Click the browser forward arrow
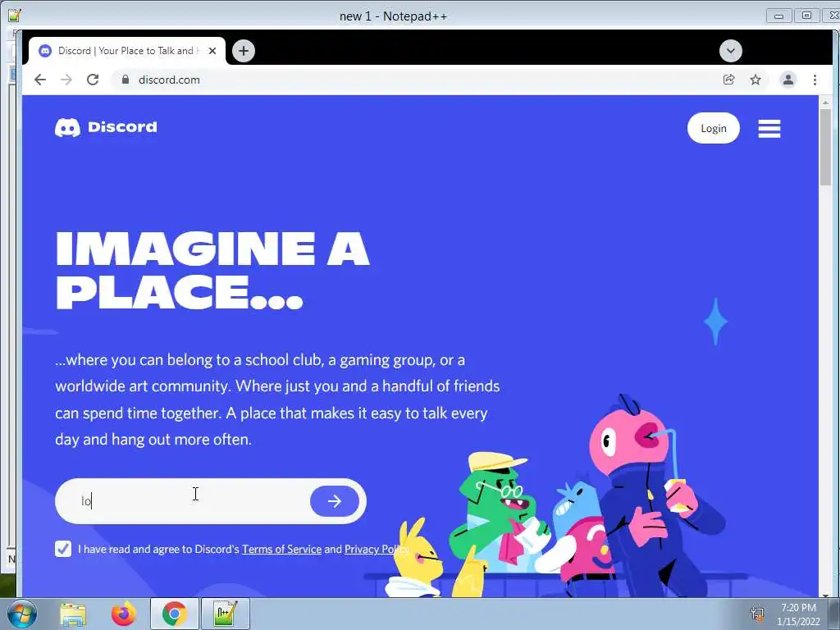The image size is (840, 630). tap(66, 80)
